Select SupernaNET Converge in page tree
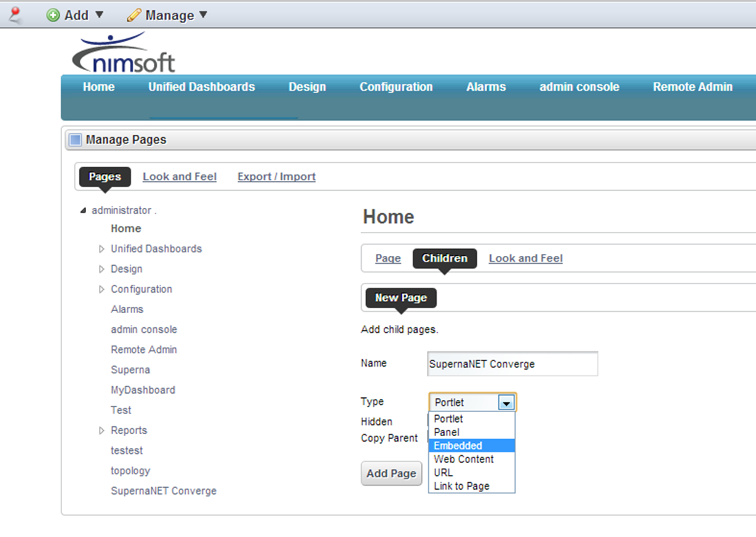This screenshot has width=756, height=537. tap(164, 491)
